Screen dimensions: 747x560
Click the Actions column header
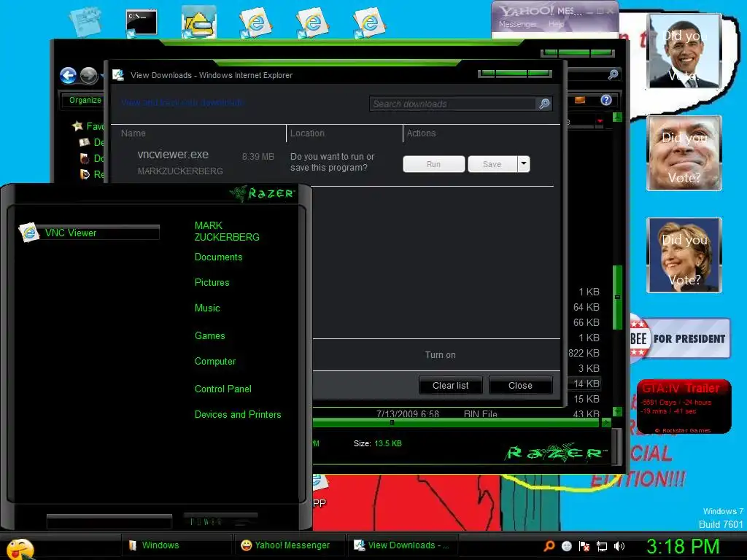pos(421,133)
